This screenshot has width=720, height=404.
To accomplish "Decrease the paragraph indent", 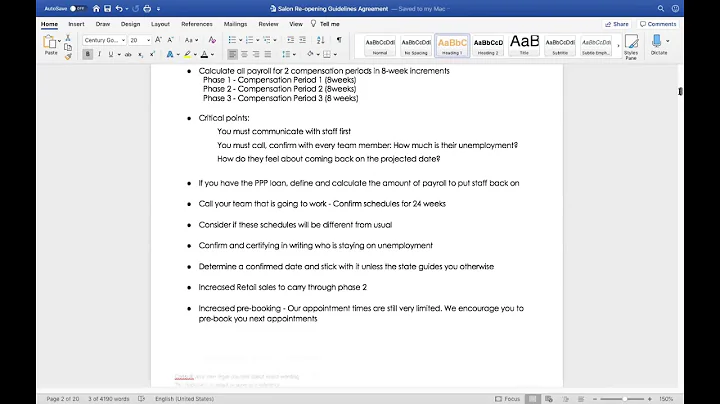I will coord(290,40).
